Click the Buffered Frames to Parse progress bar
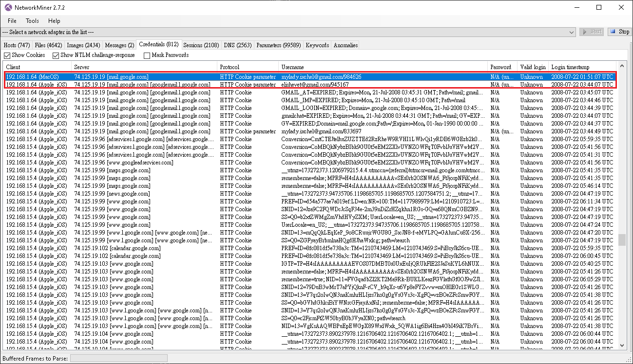This screenshot has width=633, height=364. pos(119,359)
